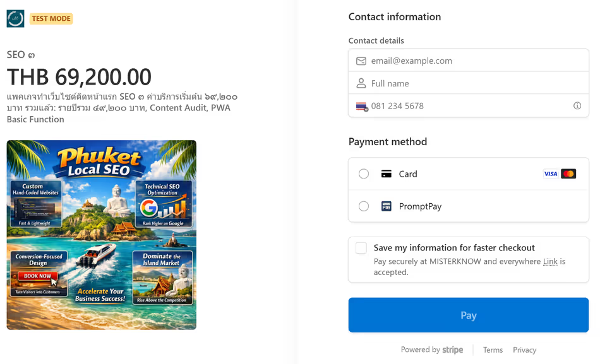
Task: Enable Save my information for faster checkout
Action: [361, 248]
